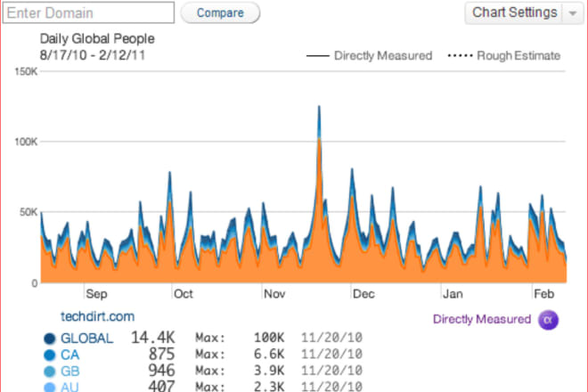Click the Enter Domain input field
The image size is (588, 392).
[88, 12]
